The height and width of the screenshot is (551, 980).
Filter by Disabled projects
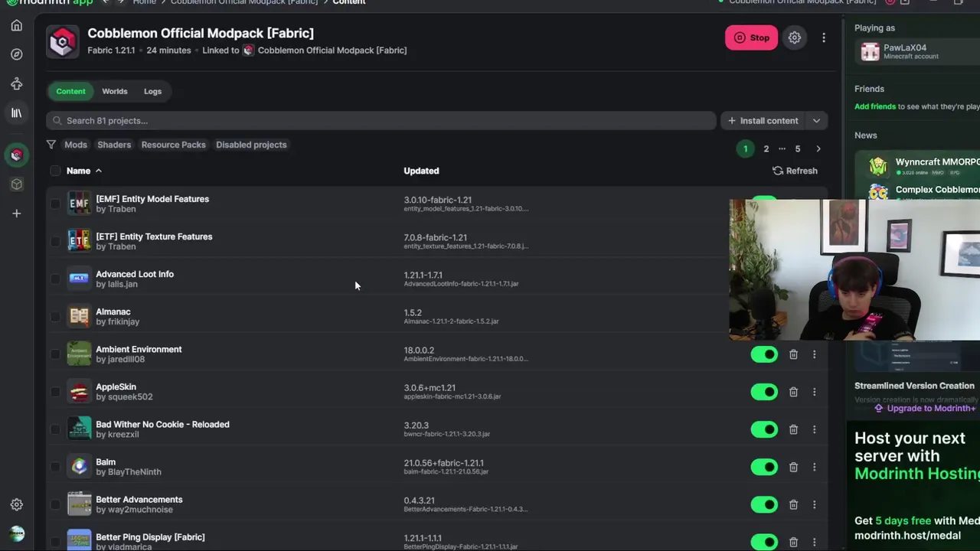tap(251, 145)
